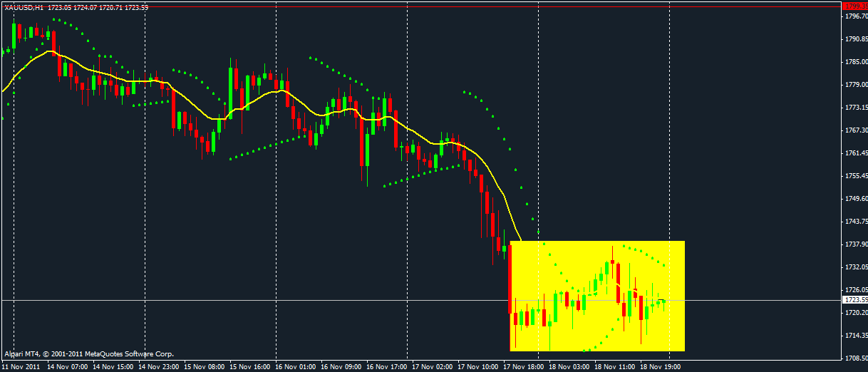Screen dimensions: 868x372
Task: Click time axis label 16 Nov 09:00
Action: (x=341, y=366)
